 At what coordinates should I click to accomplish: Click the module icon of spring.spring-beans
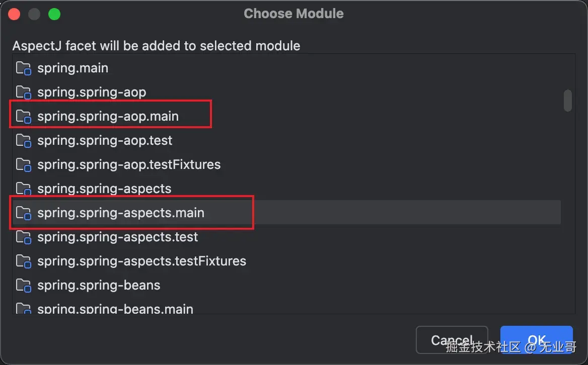(x=24, y=286)
